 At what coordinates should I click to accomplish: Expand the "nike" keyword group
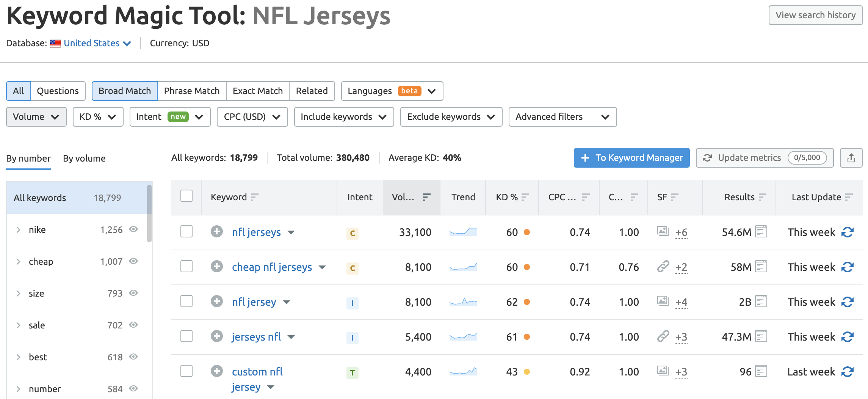(x=17, y=229)
